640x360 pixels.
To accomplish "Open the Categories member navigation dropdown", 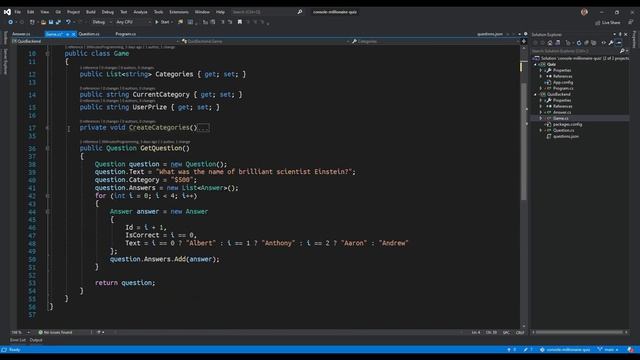I will (436, 41).
